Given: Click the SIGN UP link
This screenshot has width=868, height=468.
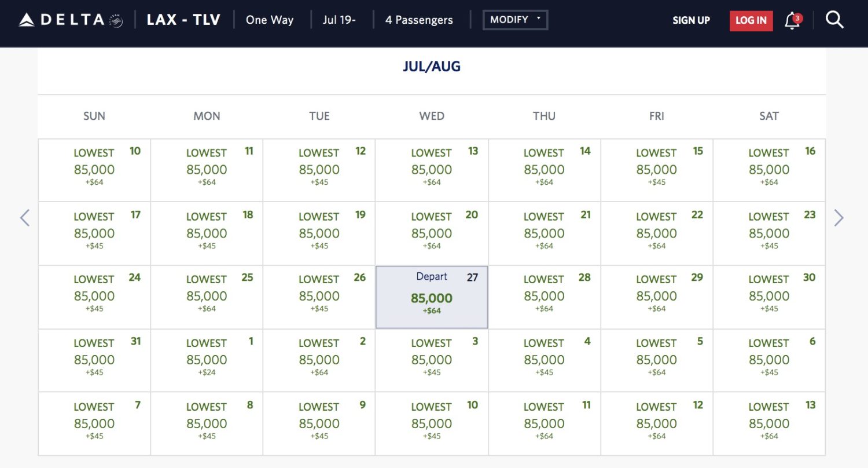Looking at the screenshot, I should pyautogui.click(x=691, y=20).
